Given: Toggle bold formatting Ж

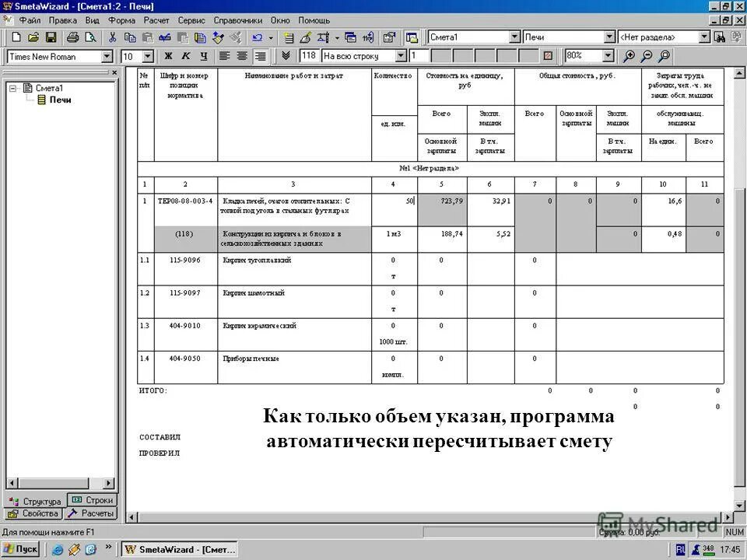Looking at the screenshot, I should [168, 56].
